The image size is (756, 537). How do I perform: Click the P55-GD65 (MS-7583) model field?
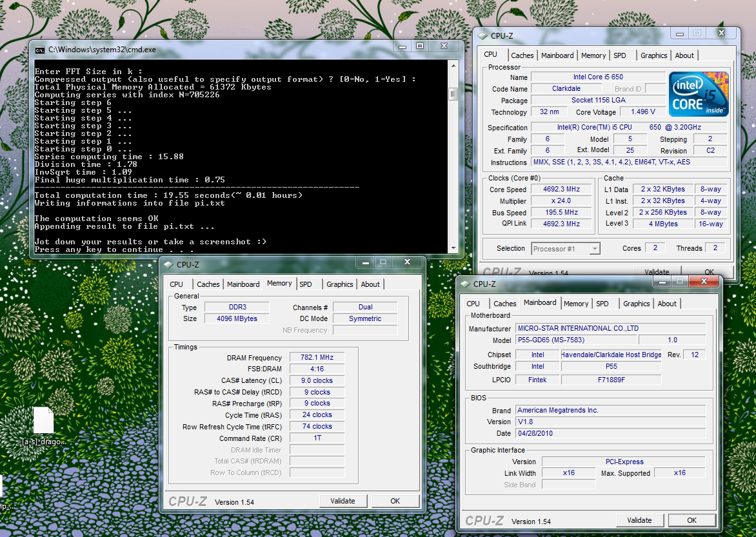[x=576, y=340]
